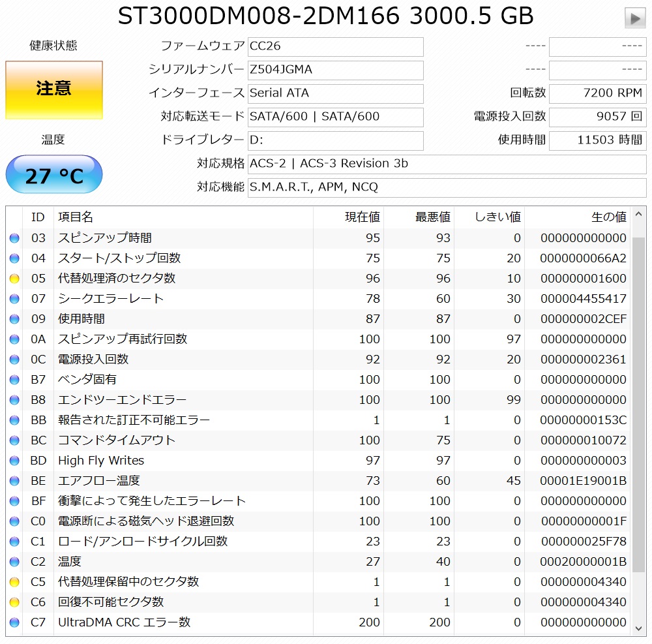652x644 pixels.
Task: Click the 27 °C temperature indicator
Action: 54,175
